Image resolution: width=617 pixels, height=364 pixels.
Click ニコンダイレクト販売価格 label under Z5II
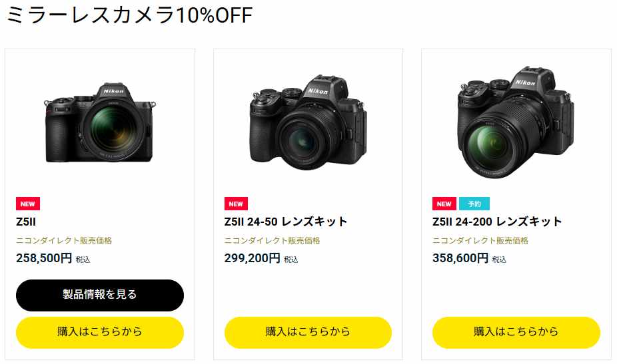click(x=64, y=241)
